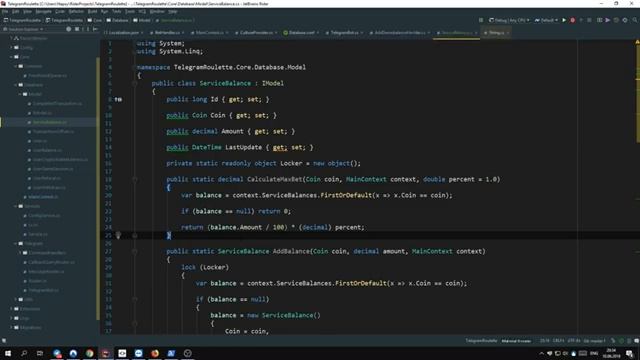Open the Build menu

(x=92, y=11)
